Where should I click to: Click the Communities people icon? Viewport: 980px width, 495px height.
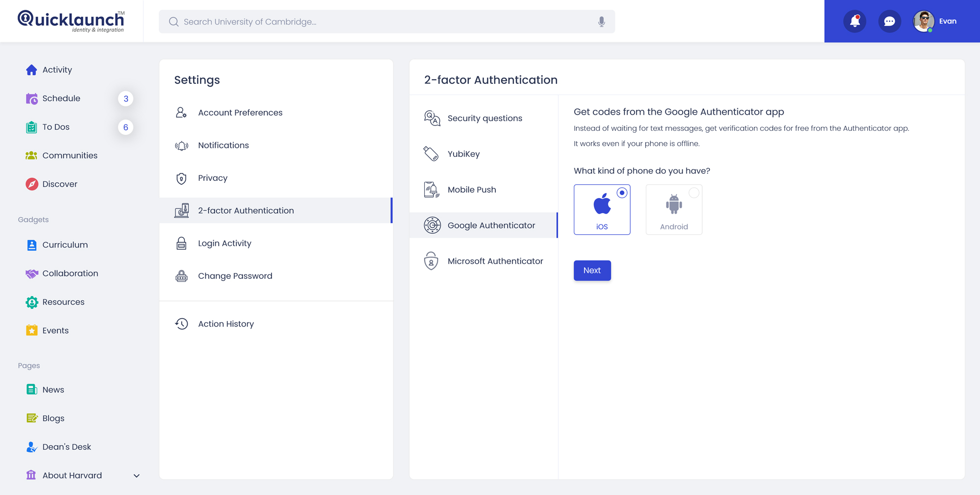point(31,155)
